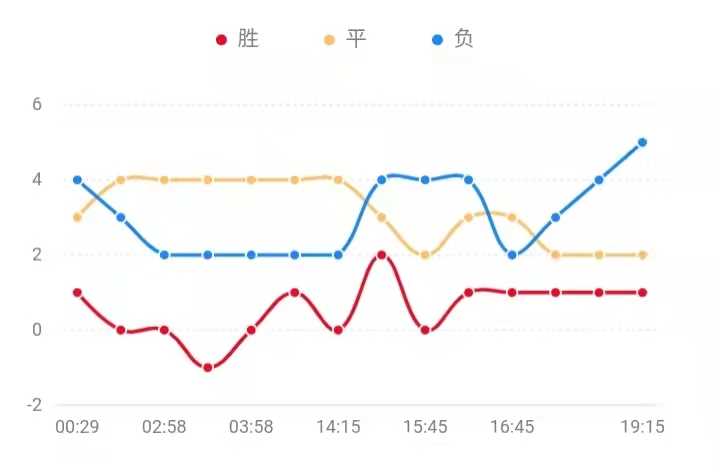Pick the blue 负 point at 02:58
This screenshot has width=720, height=472.
164,255
